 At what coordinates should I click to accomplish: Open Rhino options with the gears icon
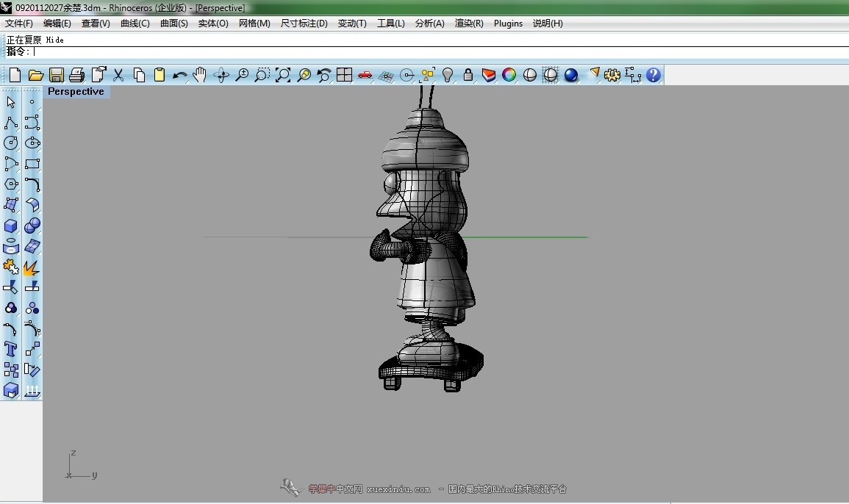612,75
